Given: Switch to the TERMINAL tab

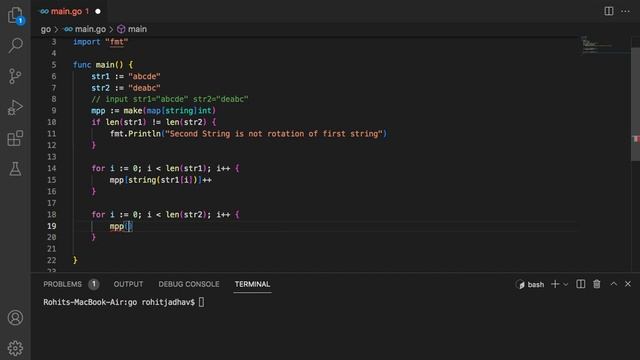Looking at the screenshot, I should 252,284.
